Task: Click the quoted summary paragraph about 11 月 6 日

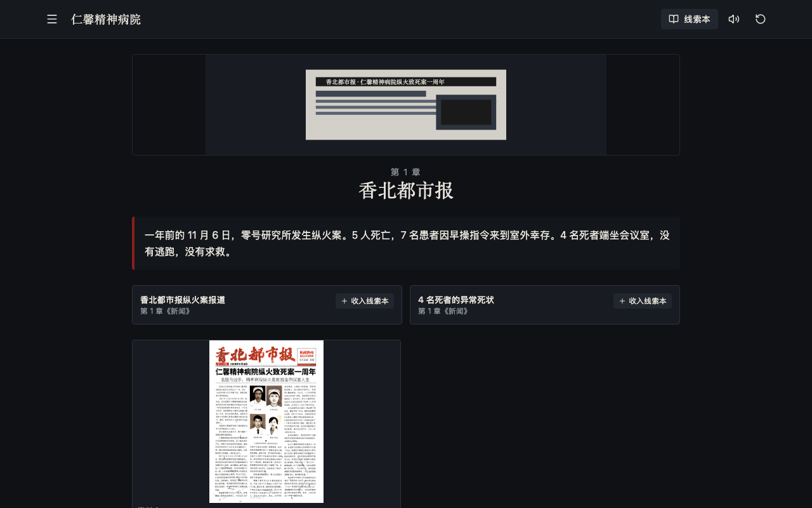Action: [407, 243]
